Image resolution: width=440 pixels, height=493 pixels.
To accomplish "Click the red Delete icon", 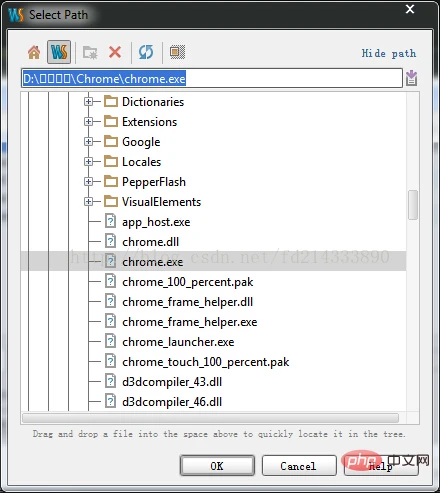I will coord(115,52).
